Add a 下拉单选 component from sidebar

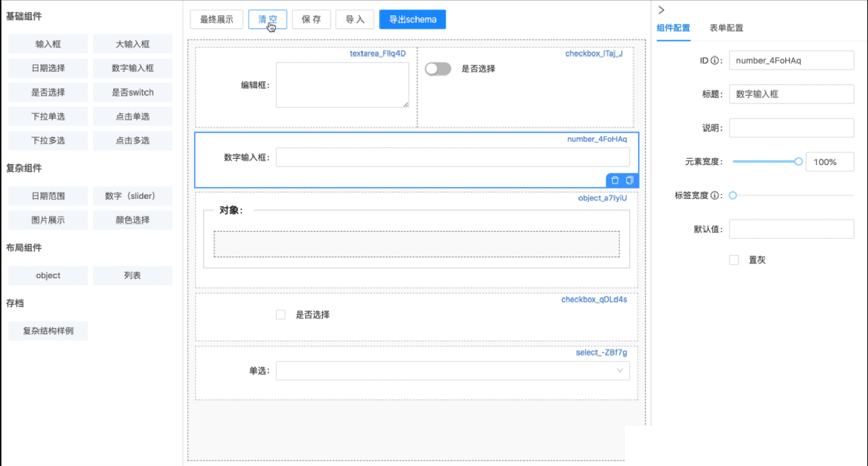[x=48, y=117]
